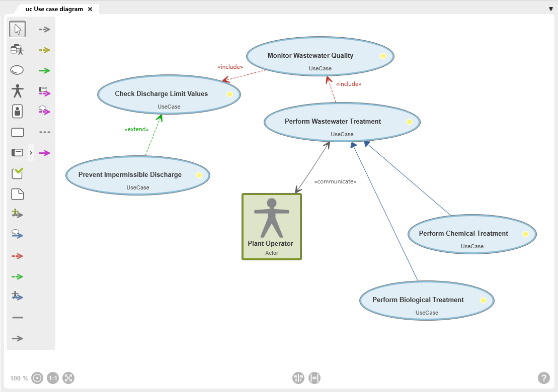Select the plain gray line connector tool
Screen dimensions: 558x392
click(18, 317)
